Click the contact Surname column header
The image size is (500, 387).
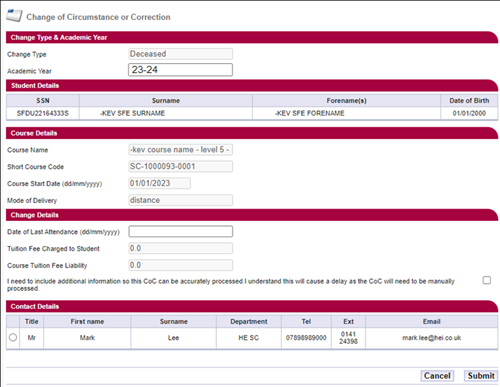coord(173,322)
